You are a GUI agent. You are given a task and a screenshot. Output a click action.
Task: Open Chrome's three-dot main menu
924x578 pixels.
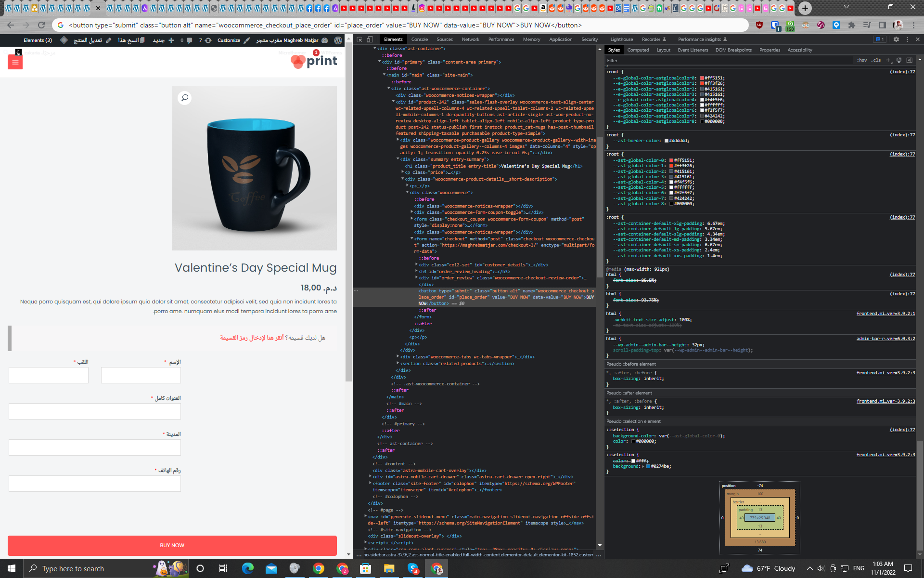click(913, 25)
